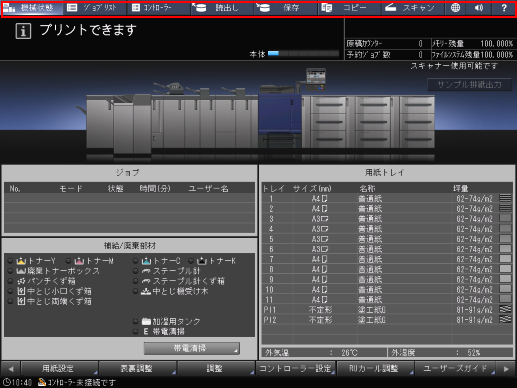Screen dimensions: 517x388
Task: Click the clock icon in status bar
Action: 7,382
